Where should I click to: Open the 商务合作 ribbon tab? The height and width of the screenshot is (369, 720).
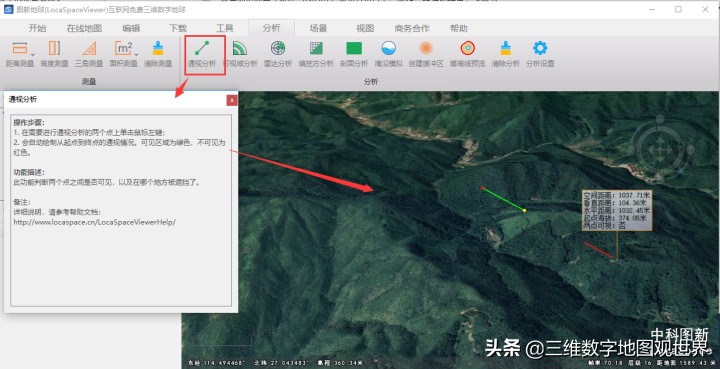click(x=412, y=28)
